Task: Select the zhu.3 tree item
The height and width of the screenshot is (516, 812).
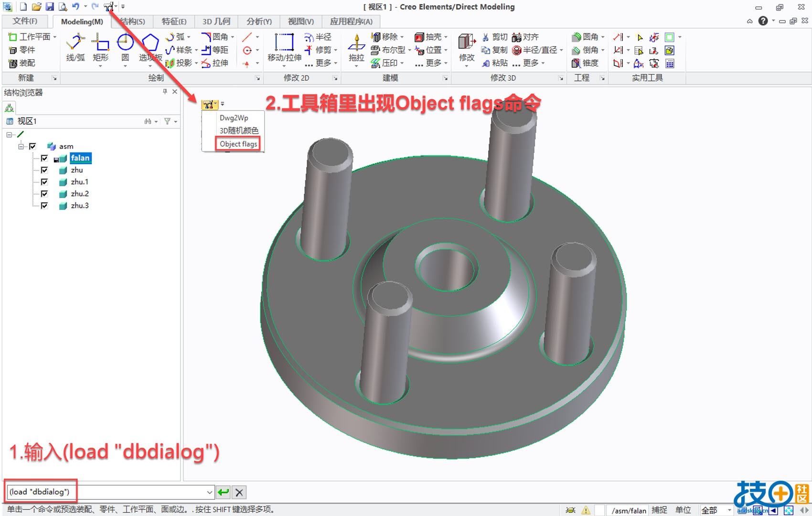Action: (80, 205)
